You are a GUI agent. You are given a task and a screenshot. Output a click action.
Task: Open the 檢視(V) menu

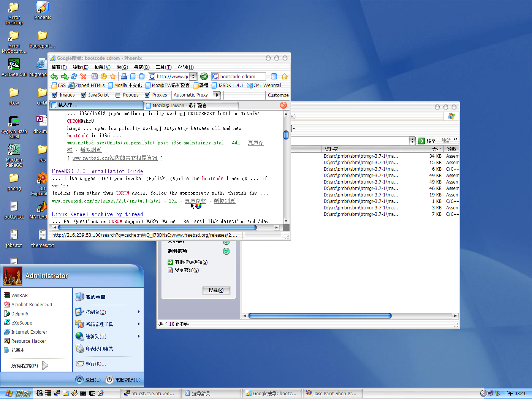click(x=102, y=67)
